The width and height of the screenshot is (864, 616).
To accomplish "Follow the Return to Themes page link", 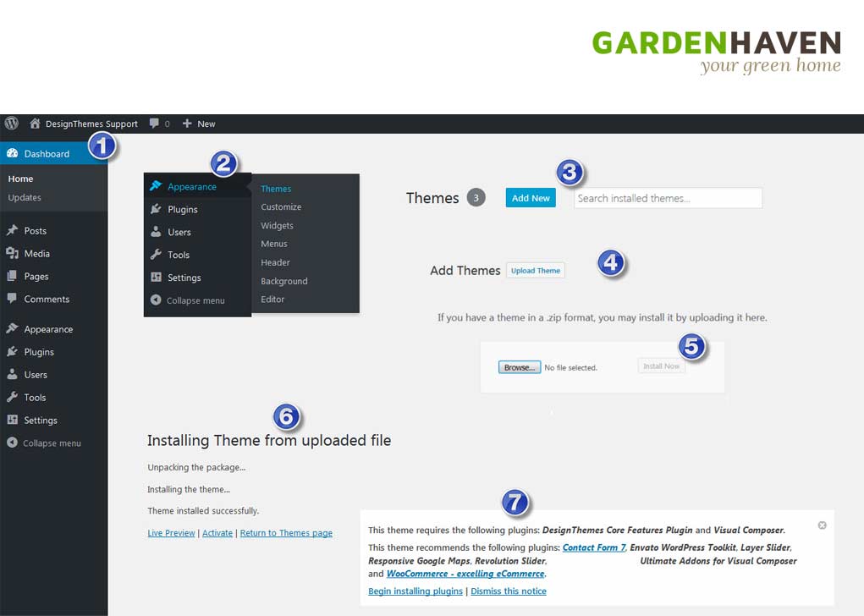I will pos(287,533).
